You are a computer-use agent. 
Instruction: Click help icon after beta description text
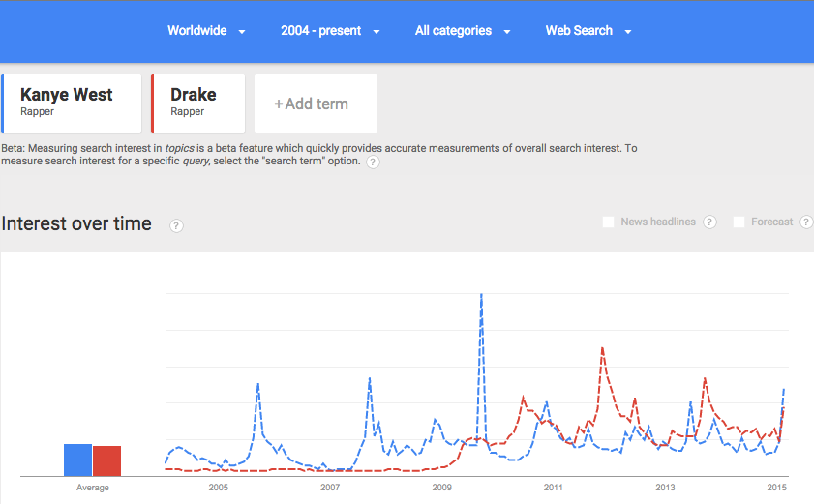[373, 162]
